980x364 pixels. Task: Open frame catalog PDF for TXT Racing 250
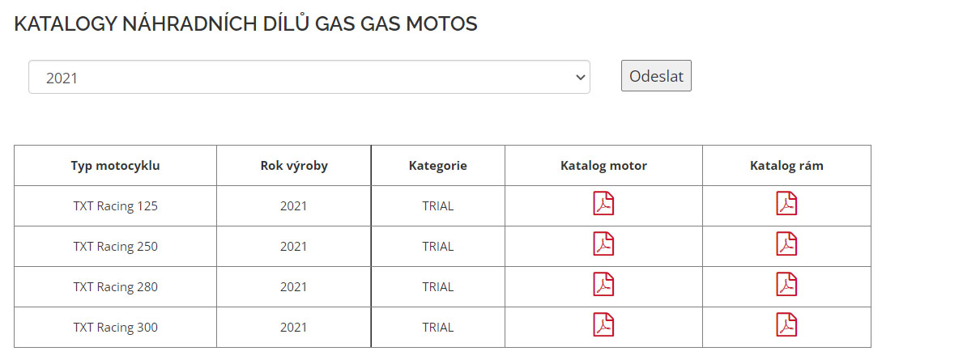click(x=786, y=243)
